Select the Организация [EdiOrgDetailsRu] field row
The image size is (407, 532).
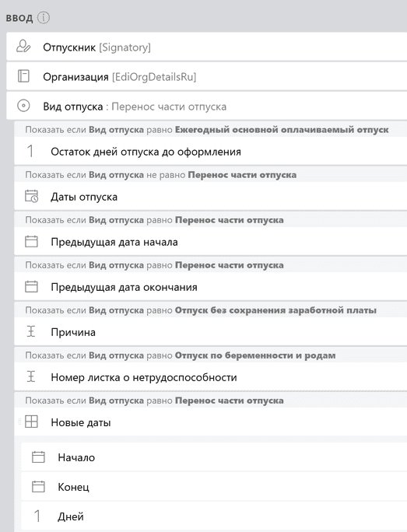pos(207,77)
